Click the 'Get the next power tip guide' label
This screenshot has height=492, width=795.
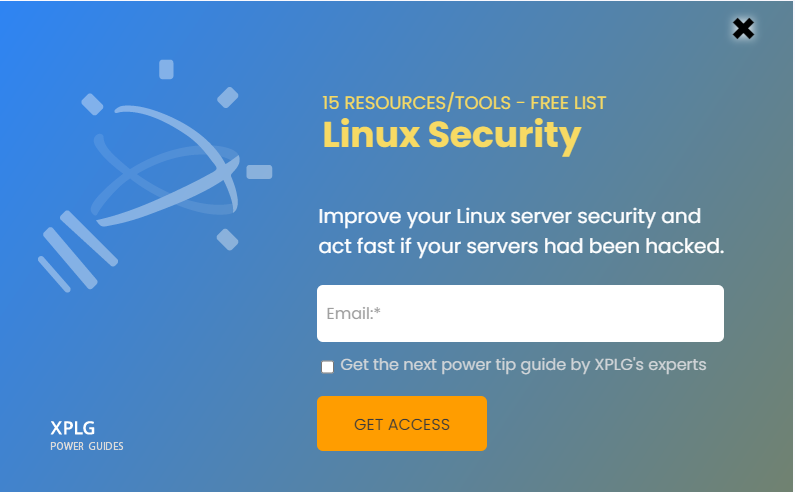523,365
